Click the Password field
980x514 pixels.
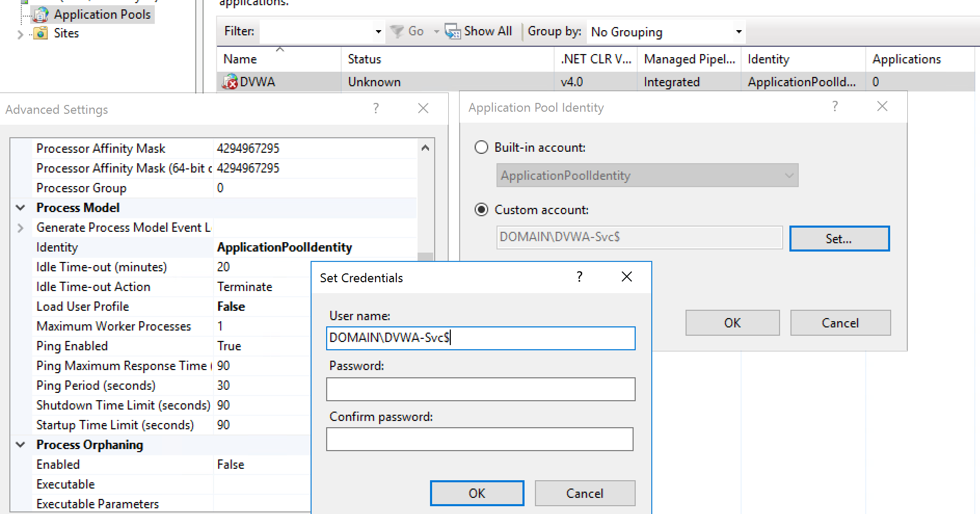coord(480,389)
